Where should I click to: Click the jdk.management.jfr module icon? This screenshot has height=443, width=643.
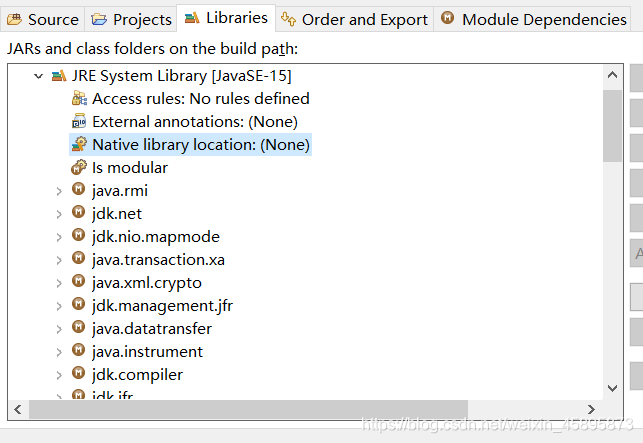tap(78, 304)
